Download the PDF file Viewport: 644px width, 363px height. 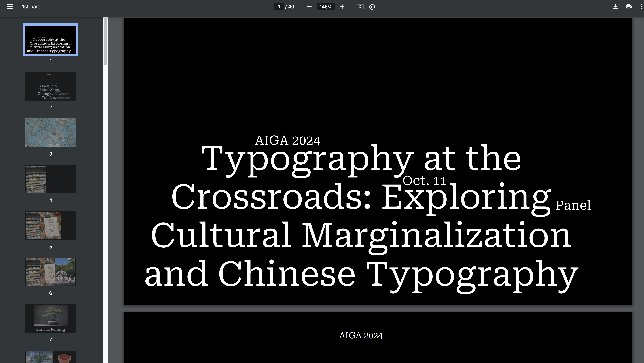615,7
